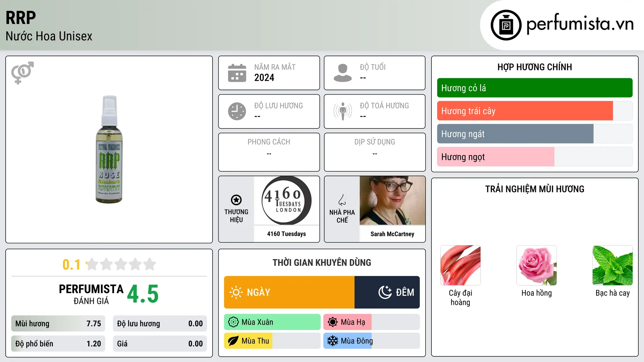Screen dimensions: 644x362
Task: Click the perfumista.vn perfume bottle logo icon
Action: [506, 25]
